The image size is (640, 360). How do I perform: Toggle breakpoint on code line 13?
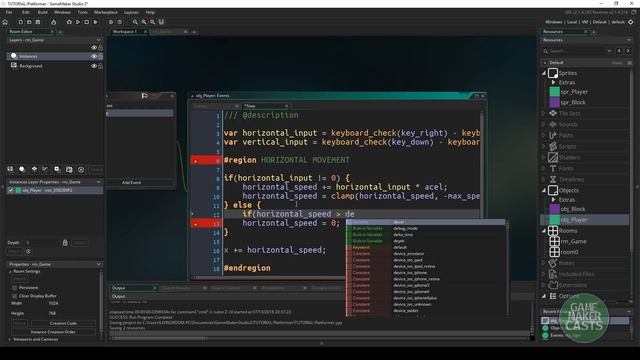(x=196, y=224)
